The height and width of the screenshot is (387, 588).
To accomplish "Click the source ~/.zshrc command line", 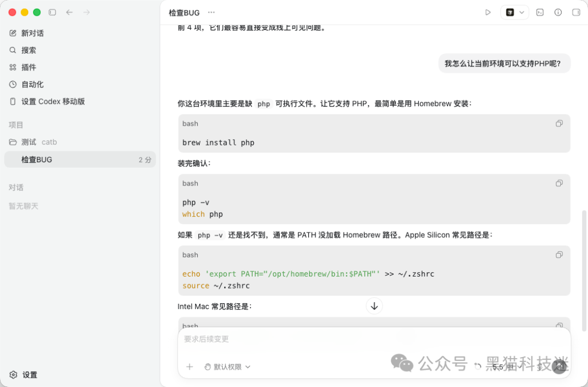I will tap(216, 286).
